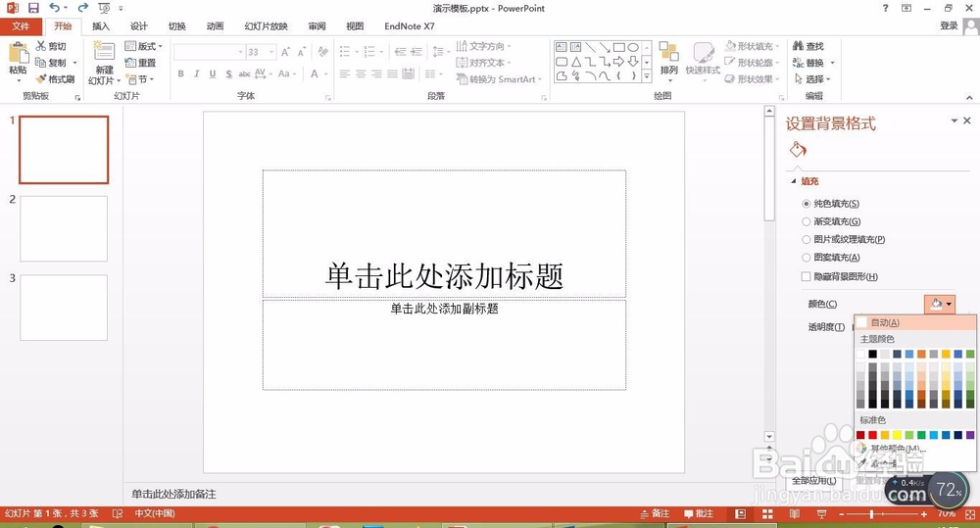Open Help question mark icon

point(885,8)
